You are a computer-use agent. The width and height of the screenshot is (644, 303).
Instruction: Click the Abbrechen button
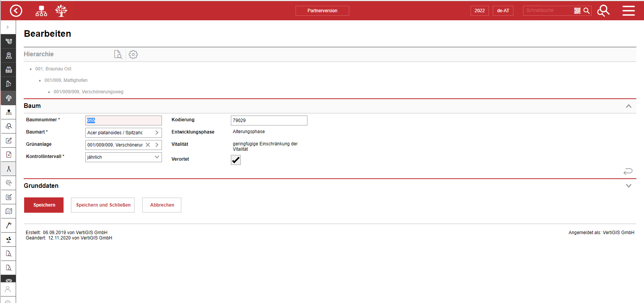pyautogui.click(x=162, y=205)
